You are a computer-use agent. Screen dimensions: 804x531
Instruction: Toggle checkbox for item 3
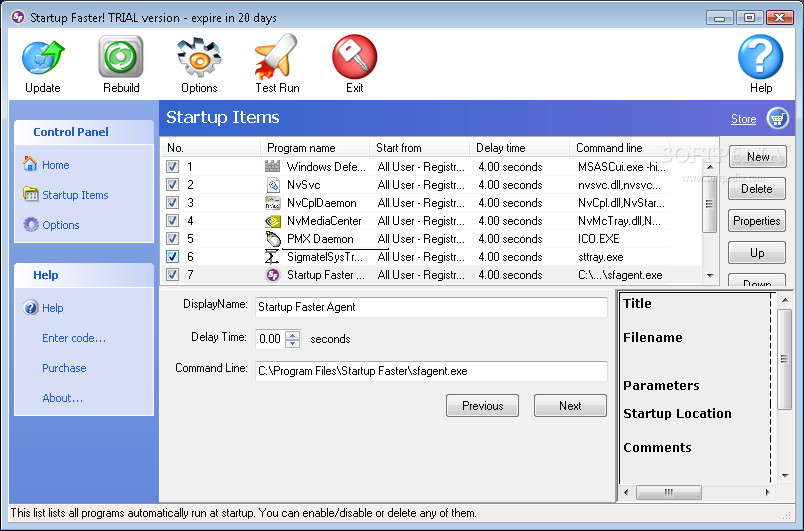click(172, 202)
